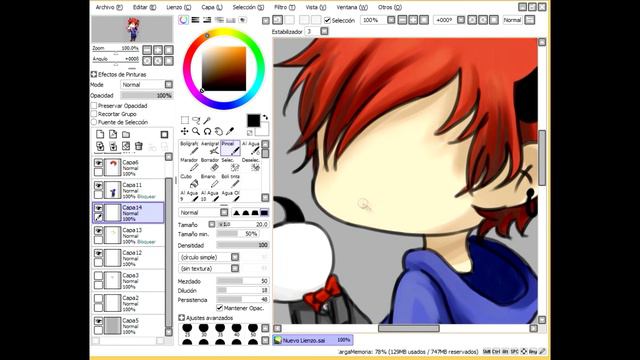Open the brush Normal blend dropdown

[x=224, y=212]
